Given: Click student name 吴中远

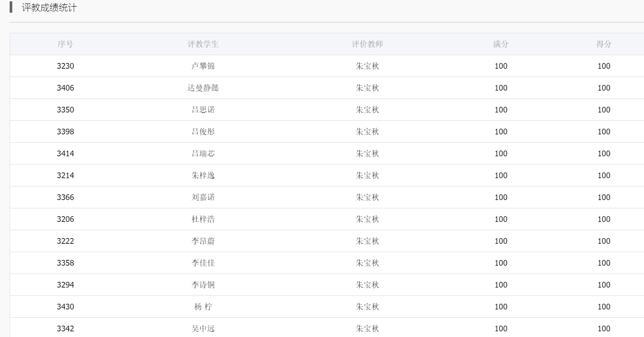Looking at the screenshot, I should 203,329.
